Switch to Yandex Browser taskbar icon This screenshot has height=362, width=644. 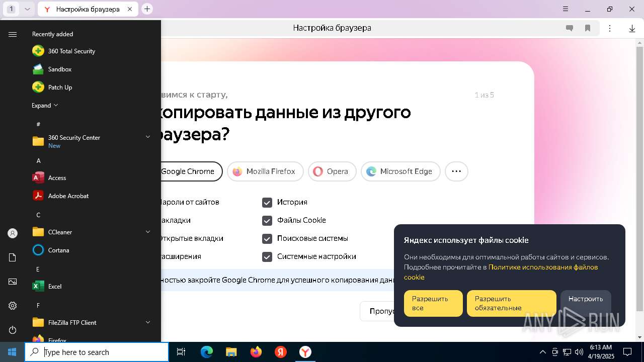click(x=305, y=352)
